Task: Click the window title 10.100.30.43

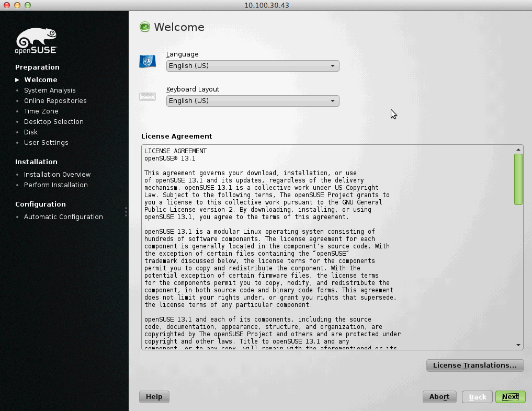Action: click(x=267, y=5)
